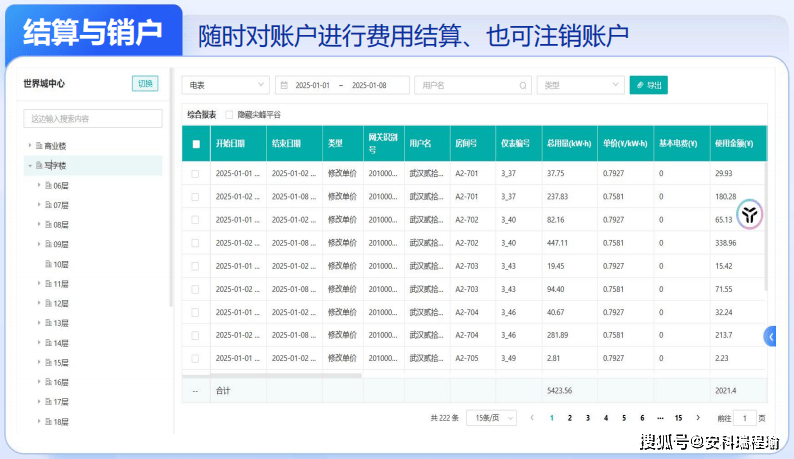Check the row with total usage 37.75
The width and height of the screenshot is (794, 459).
pos(195,174)
